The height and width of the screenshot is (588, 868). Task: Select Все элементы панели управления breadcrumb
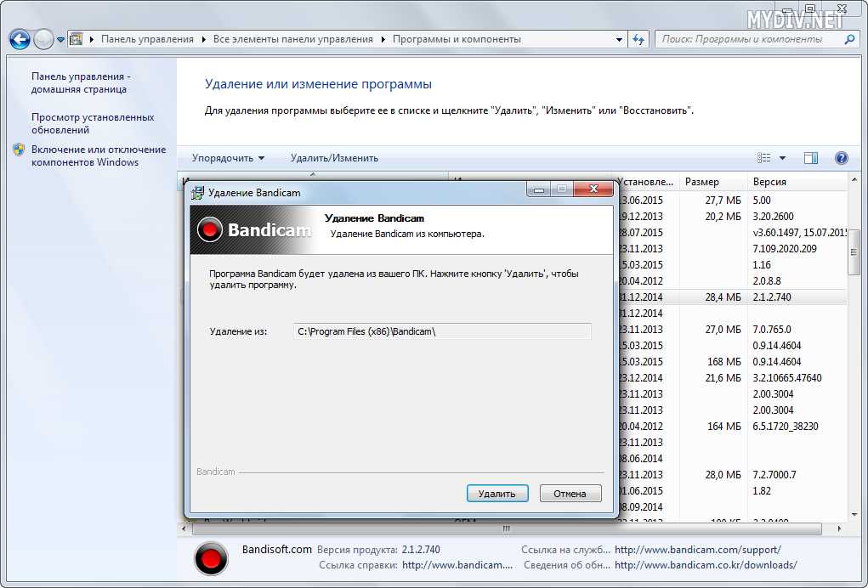pyautogui.click(x=292, y=39)
